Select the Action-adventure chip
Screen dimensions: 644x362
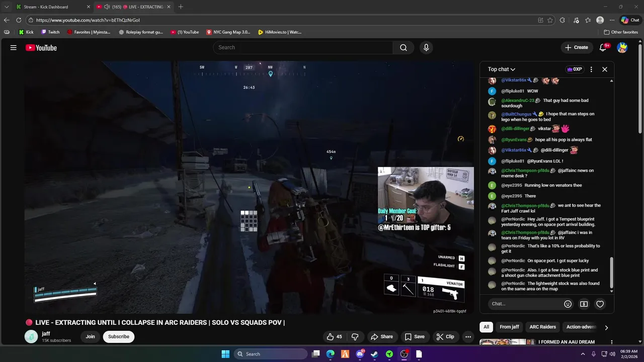coord(581,327)
